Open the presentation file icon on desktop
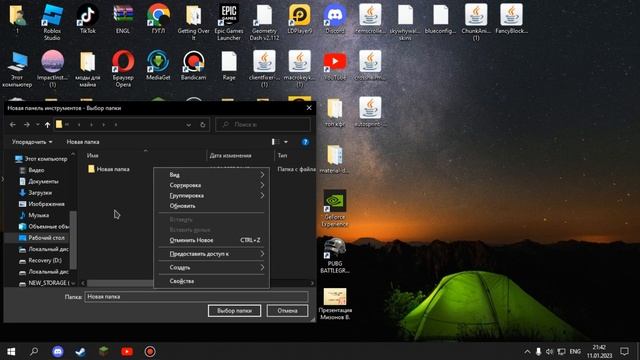640x360 pixels. 335,304
